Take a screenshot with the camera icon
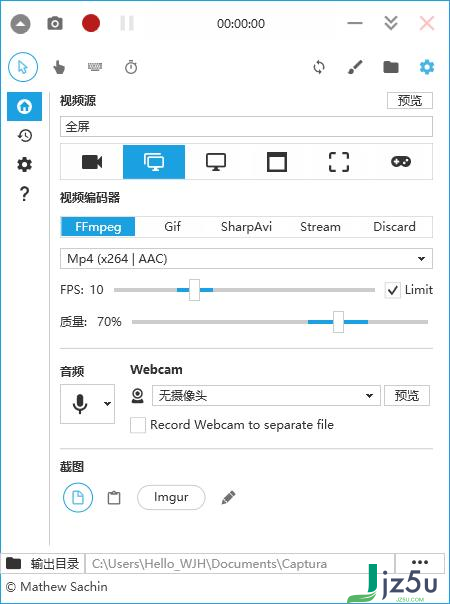Image resolution: width=450 pixels, height=604 pixels. 55,23
